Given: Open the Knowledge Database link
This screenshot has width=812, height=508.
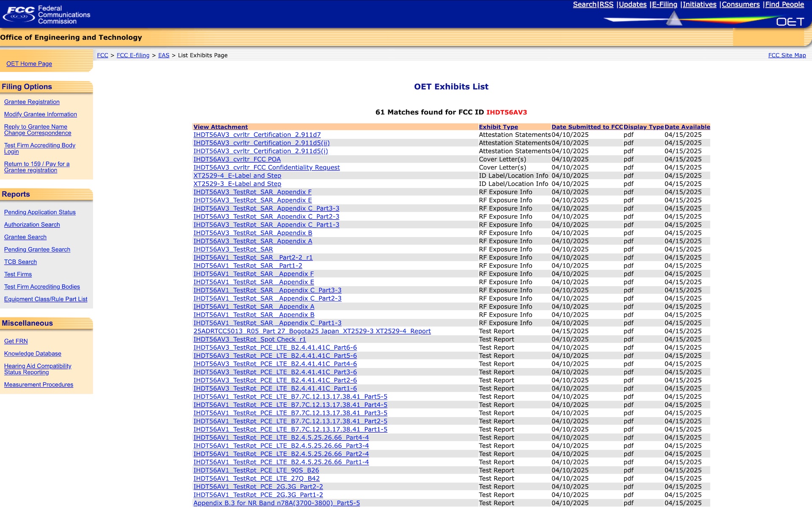Looking at the screenshot, I should click(33, 354).
